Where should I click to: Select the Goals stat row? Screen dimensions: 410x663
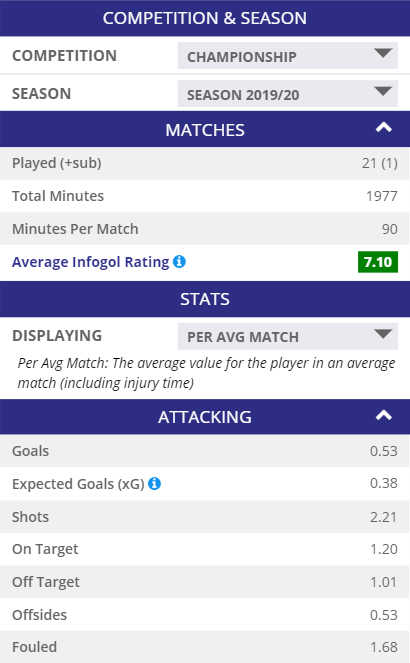(x=205, y=451)
